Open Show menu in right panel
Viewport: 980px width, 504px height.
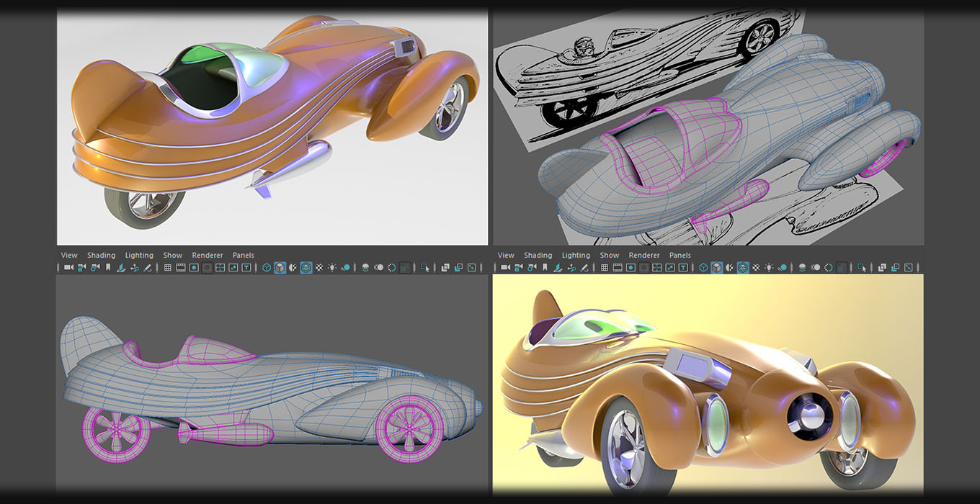click(x=610, y=255)
